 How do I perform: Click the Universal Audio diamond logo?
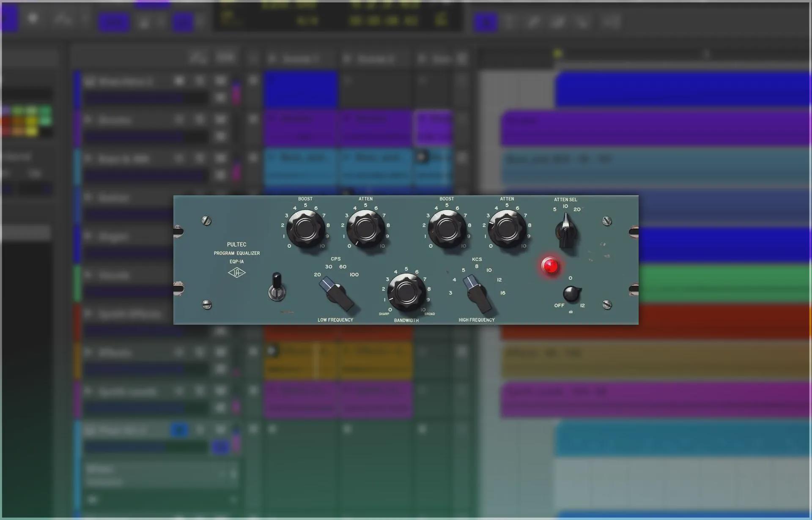click(236, 273)
